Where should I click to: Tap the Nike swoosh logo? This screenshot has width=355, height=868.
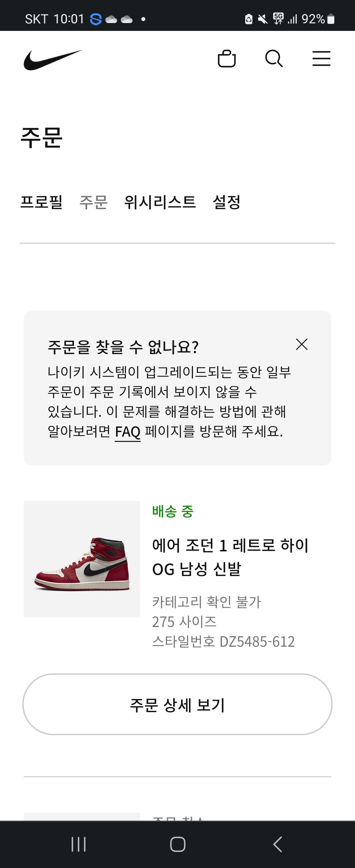[x=53, y=60]
